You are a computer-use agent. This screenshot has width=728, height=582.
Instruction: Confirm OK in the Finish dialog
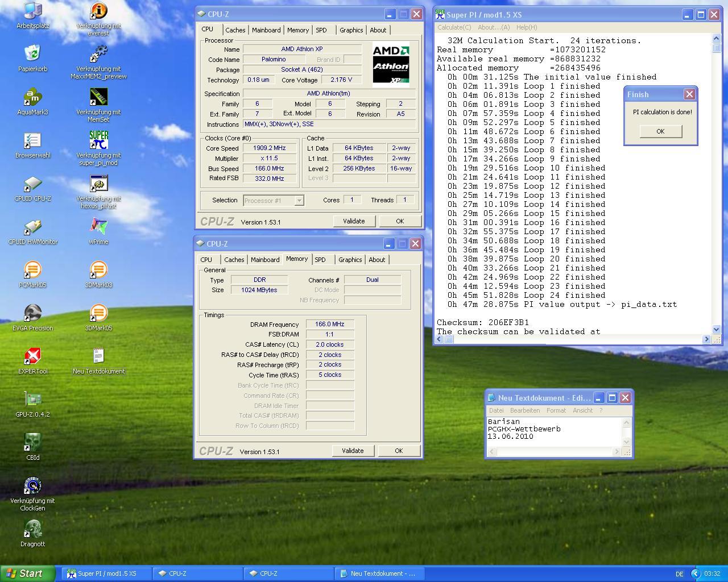click(660, 131)
